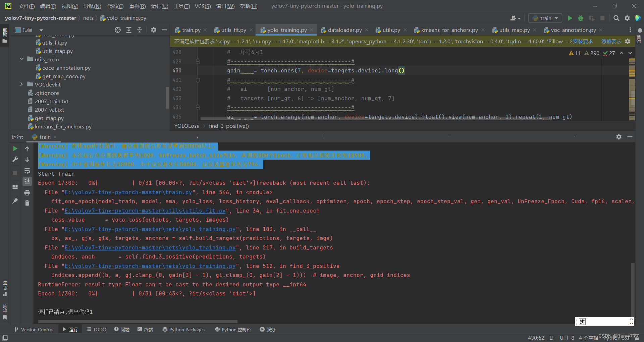Image resolution: width=644 pixels, height=342 pixels.
Task: Rerun train in the Run panel
Action: pos(15,149)
